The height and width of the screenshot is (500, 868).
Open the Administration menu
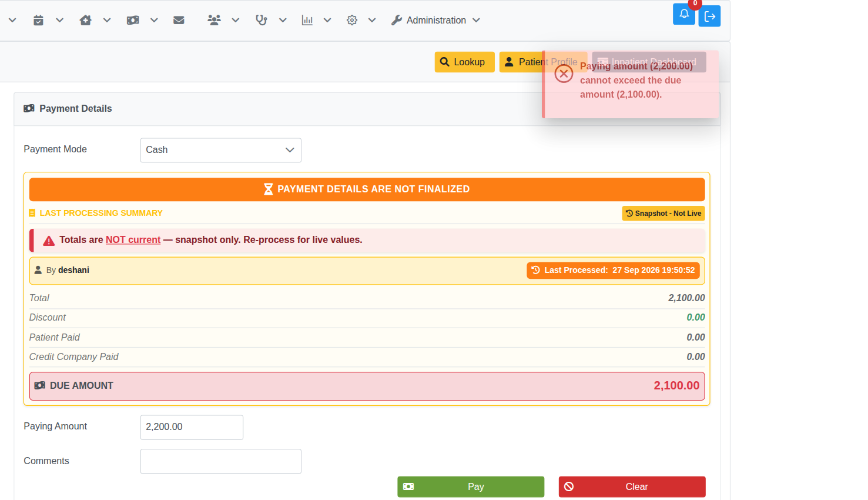coord(436,20)
